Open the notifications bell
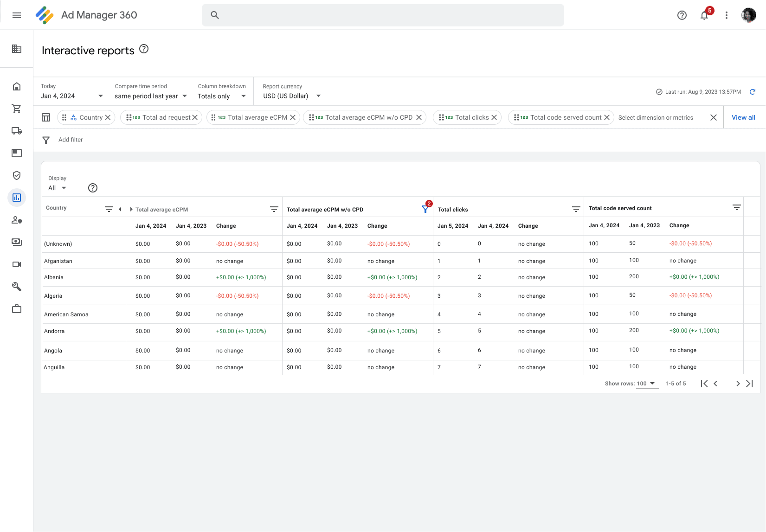 pyautogui.click(x=704, y=15)
